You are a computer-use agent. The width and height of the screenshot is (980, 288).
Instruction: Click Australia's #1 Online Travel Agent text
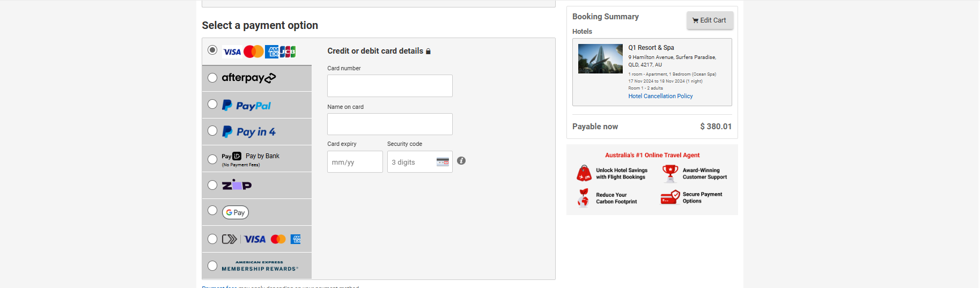tap(652, 155)
